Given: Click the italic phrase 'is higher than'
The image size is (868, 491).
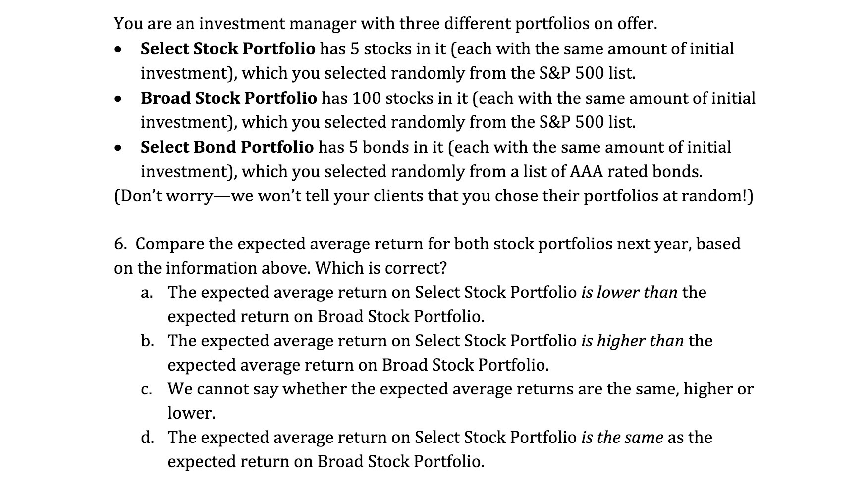Looking at the screenshot, I should pos(632,341).
